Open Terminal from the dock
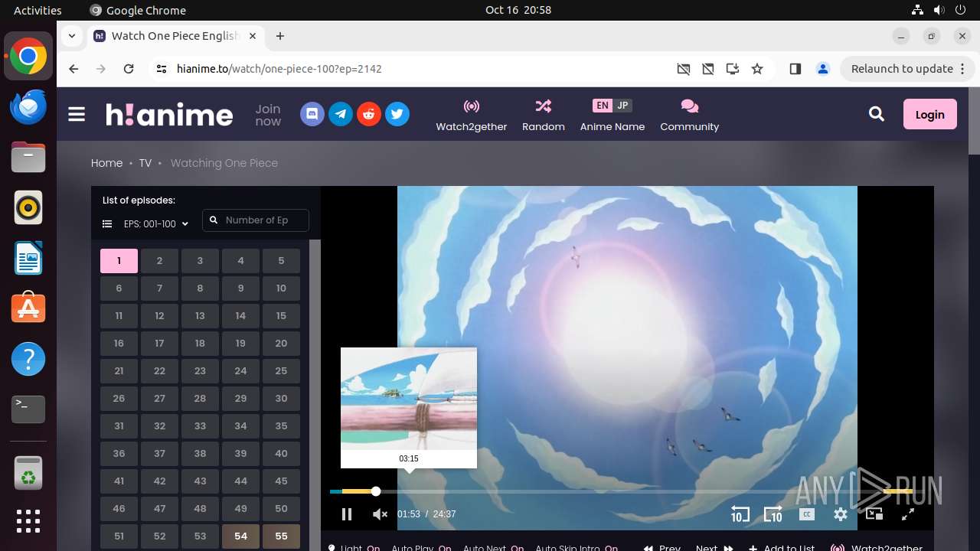The height and width of the screenshot is (551, 980). tap(28, 409)
